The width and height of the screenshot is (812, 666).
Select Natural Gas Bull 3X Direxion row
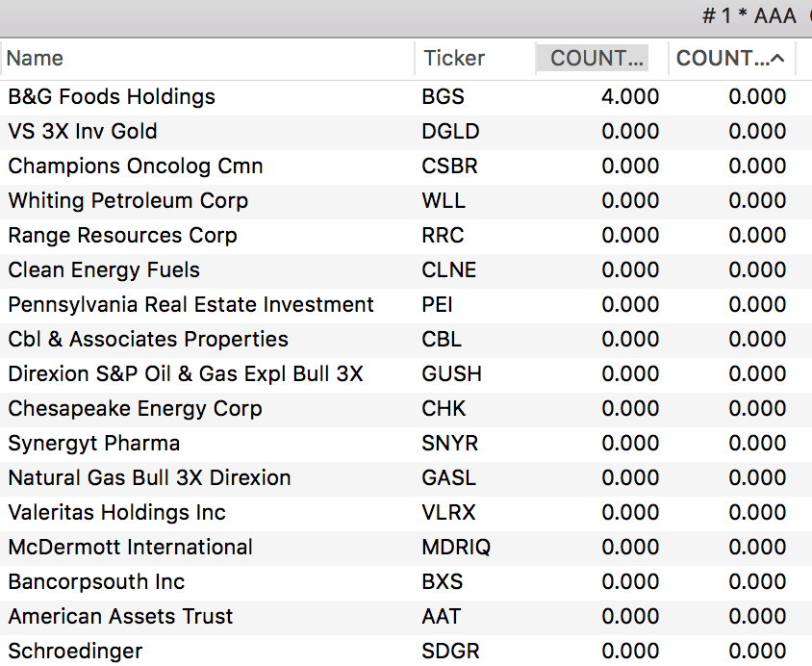149,478
